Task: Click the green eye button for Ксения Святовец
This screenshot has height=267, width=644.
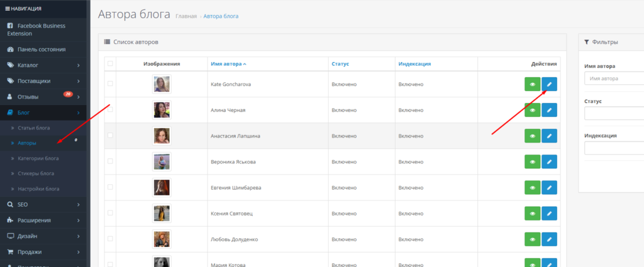Action: click(x=532, y=214)
